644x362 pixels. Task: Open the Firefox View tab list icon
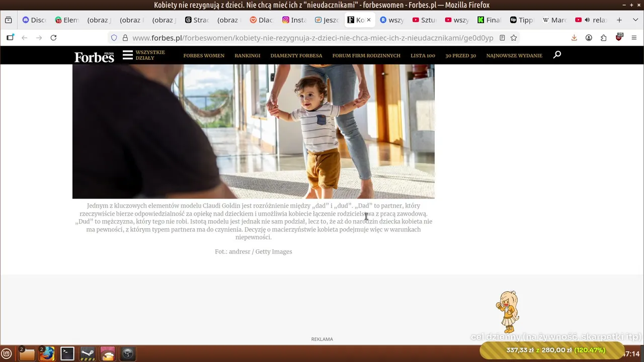click(x=8, y=20)
